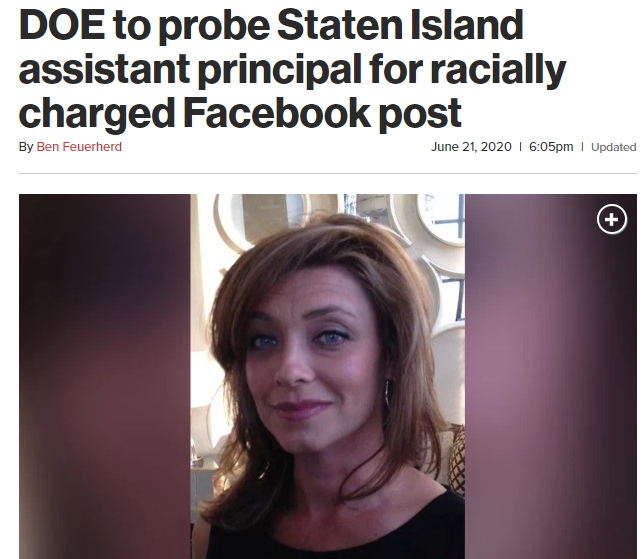
Task: Click the blurred right side of the photo
Action: point(551,376)
